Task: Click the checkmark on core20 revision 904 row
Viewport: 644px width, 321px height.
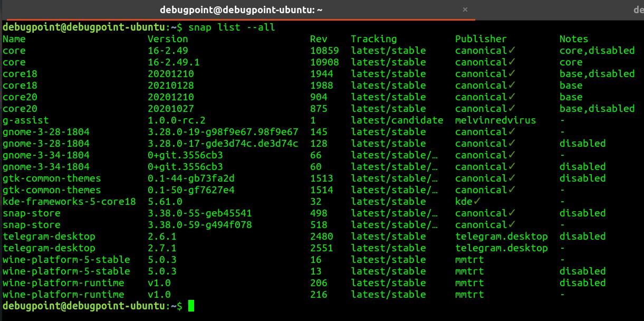Action: point(511,97)
